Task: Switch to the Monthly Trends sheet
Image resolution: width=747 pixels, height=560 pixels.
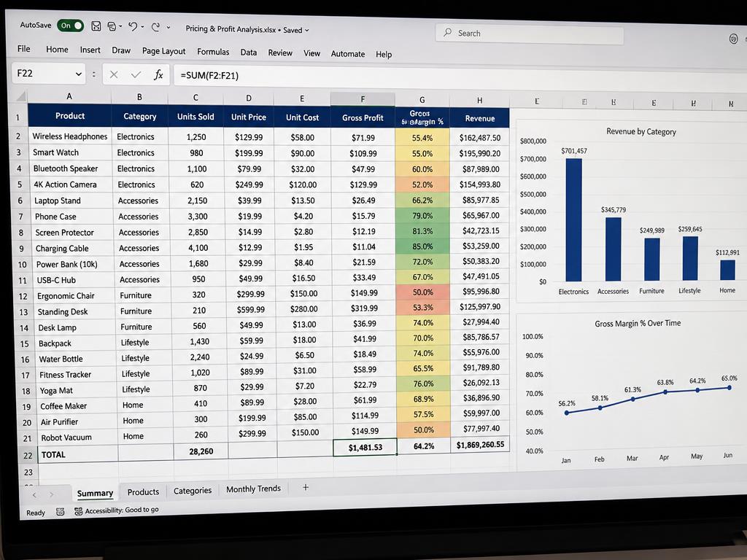Action: coord(253,489)
